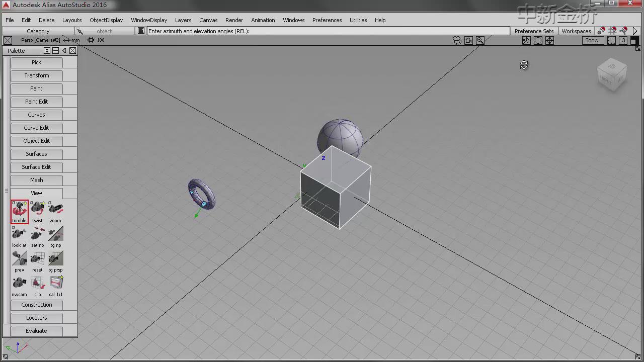Click the boxed camcorder icon in view bar

click(x=468, y=40)
